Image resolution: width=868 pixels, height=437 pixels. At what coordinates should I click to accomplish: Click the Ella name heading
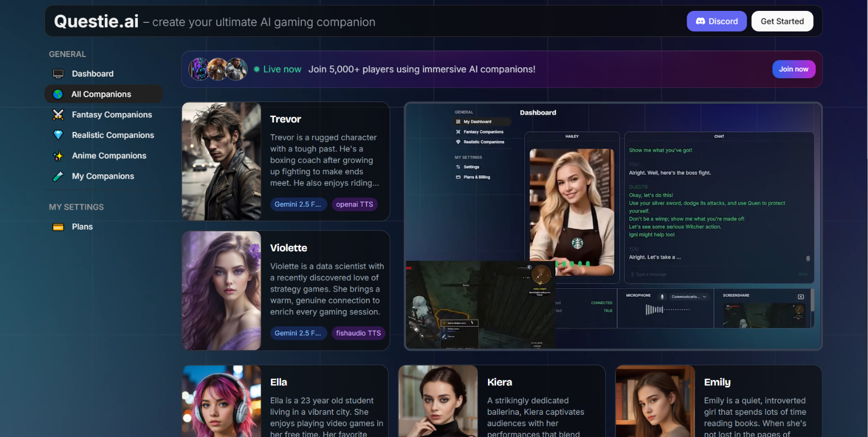[278, 382]
